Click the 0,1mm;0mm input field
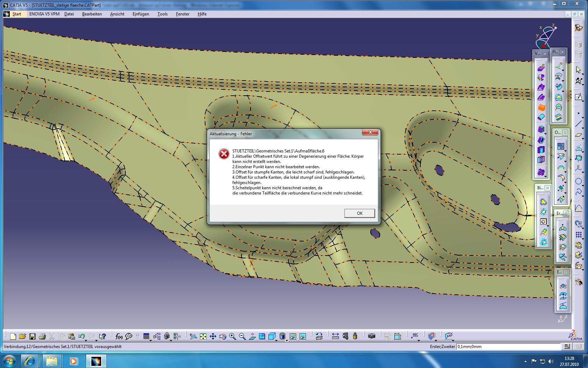 click(508, 347)
